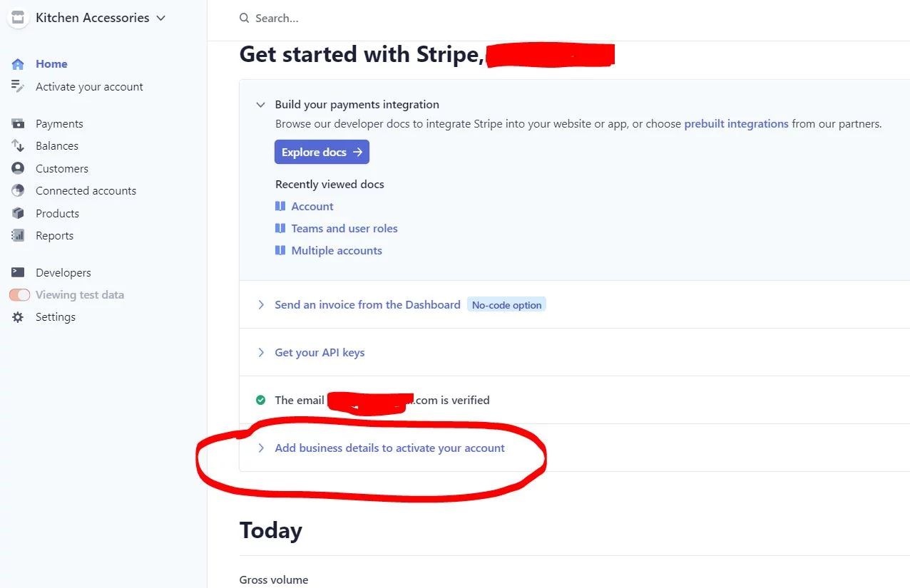
Task: Toggle the Viewing test data switch
Action: [x=19, y=295]
